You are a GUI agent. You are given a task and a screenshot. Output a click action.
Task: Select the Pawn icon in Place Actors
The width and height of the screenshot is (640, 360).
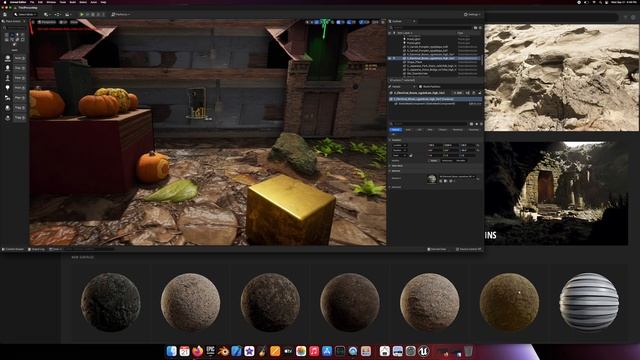[7, 78]
